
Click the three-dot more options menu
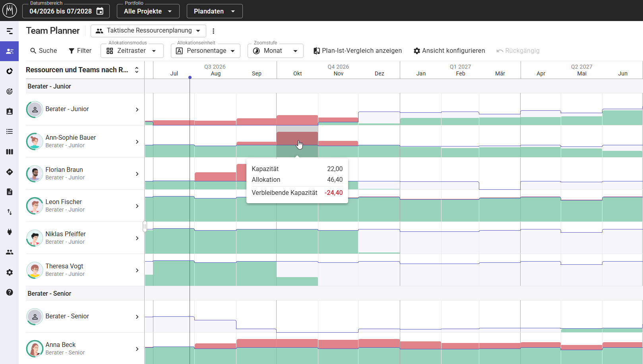click(x=213, y=31)
